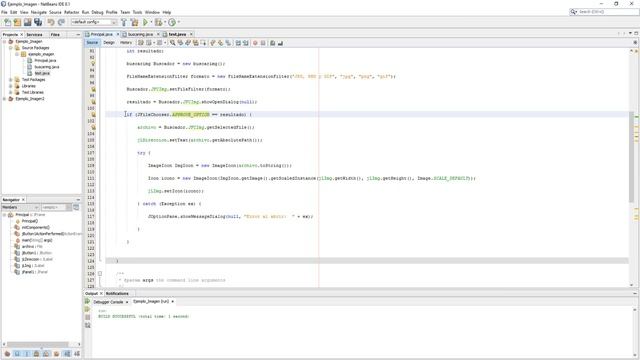Toggle Show Inherited Members filter in Navigator
Screen dimensions: 640x360
tap(7, 353)
